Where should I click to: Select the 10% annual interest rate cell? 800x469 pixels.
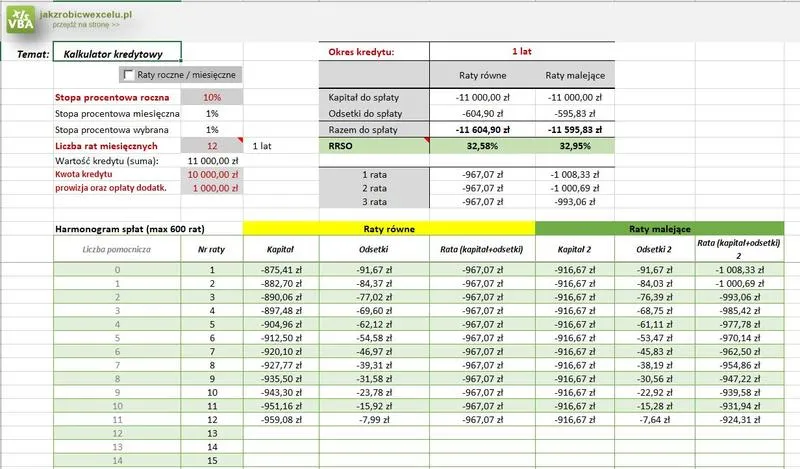click(x=212, y=98)
